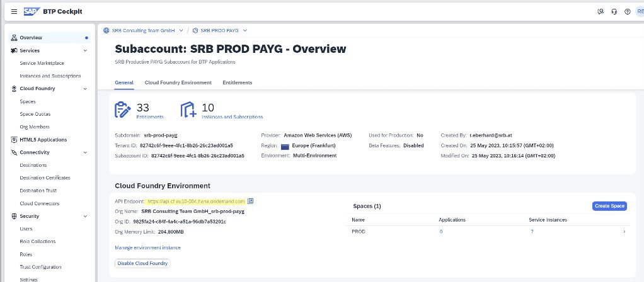The image size is (644, 282).
Task: Open PROD space row arrow
Action: 624,232
